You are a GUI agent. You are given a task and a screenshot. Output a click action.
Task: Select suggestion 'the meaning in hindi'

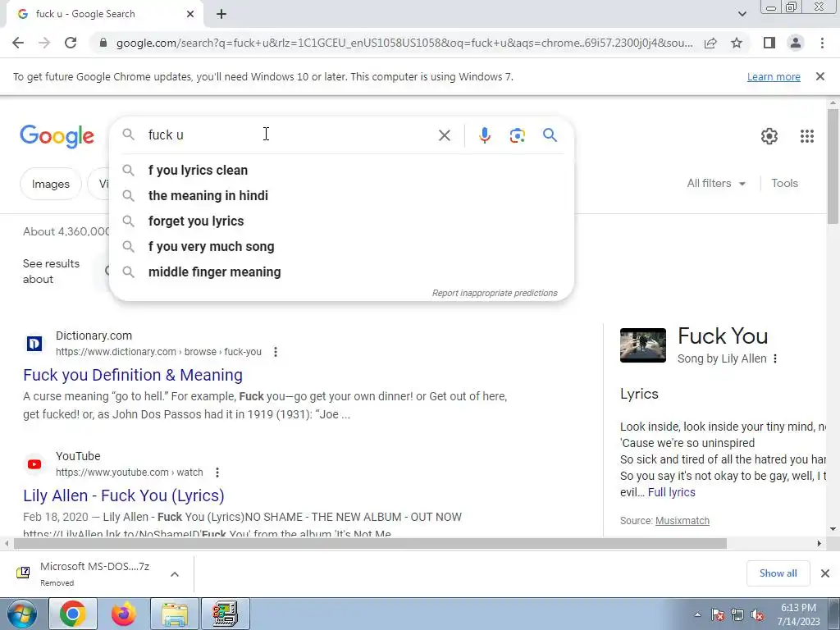point(341,195)
